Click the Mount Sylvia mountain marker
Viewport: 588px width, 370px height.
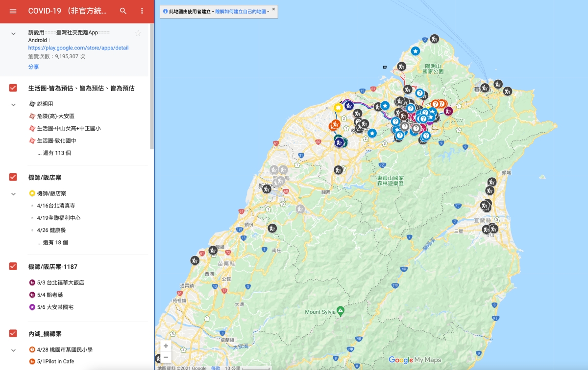tap(340, 311)
